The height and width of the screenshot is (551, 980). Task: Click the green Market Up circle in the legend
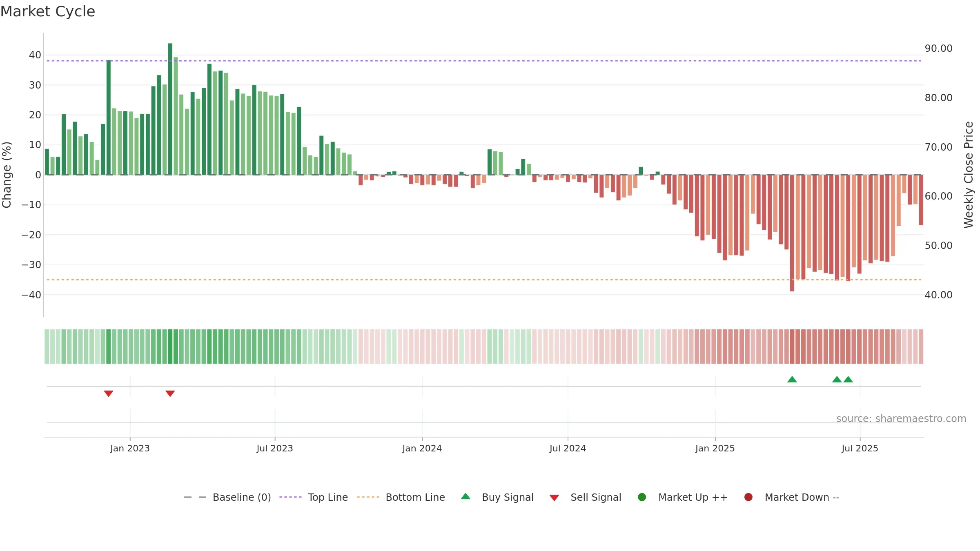tap(642, 497)
